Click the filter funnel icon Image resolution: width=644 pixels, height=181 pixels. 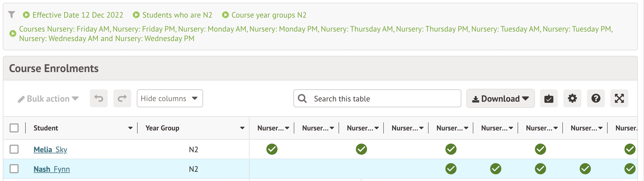point(11,15)
